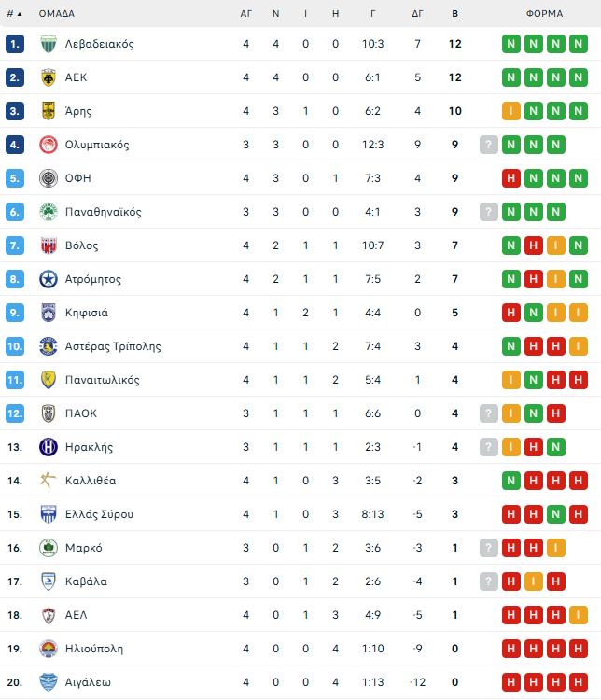The width and height of the screenshot is (601, 700).
Task: Sort table by the Β points column
Action: [454, 14]
